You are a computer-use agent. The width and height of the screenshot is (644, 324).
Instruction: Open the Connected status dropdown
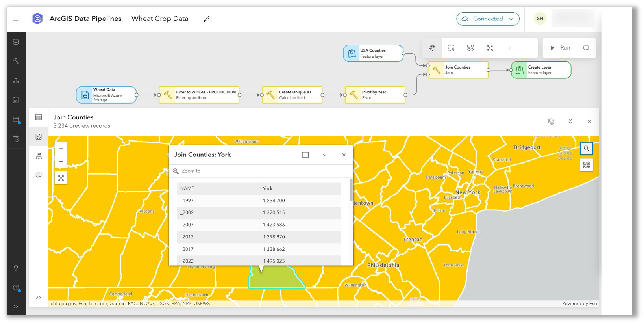tap(488, 19)
